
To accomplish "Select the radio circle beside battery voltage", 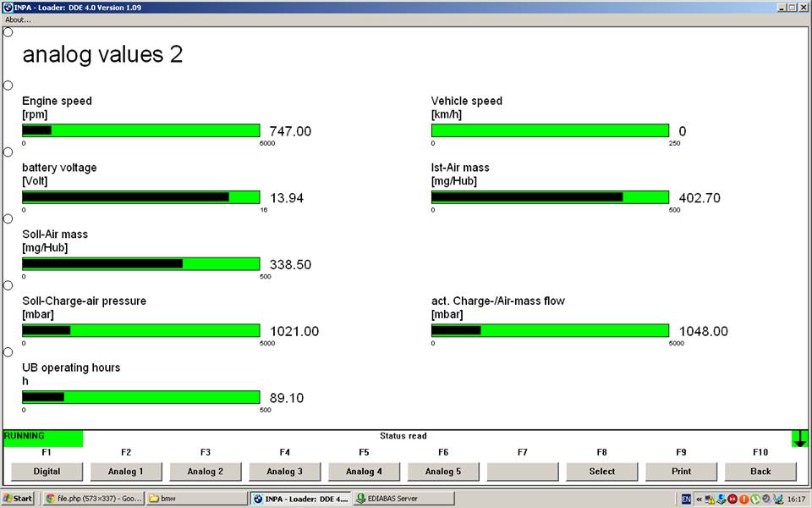I will (x=8, y=152).
